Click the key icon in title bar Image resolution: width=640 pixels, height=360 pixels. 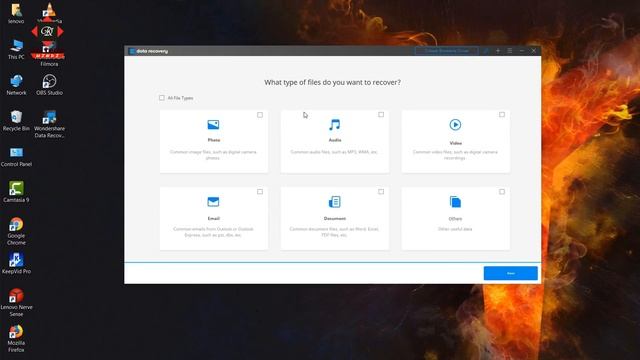486,51
